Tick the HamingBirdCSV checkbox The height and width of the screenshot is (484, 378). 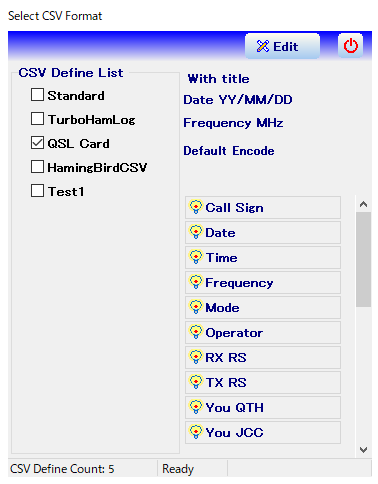click(37, 167)
